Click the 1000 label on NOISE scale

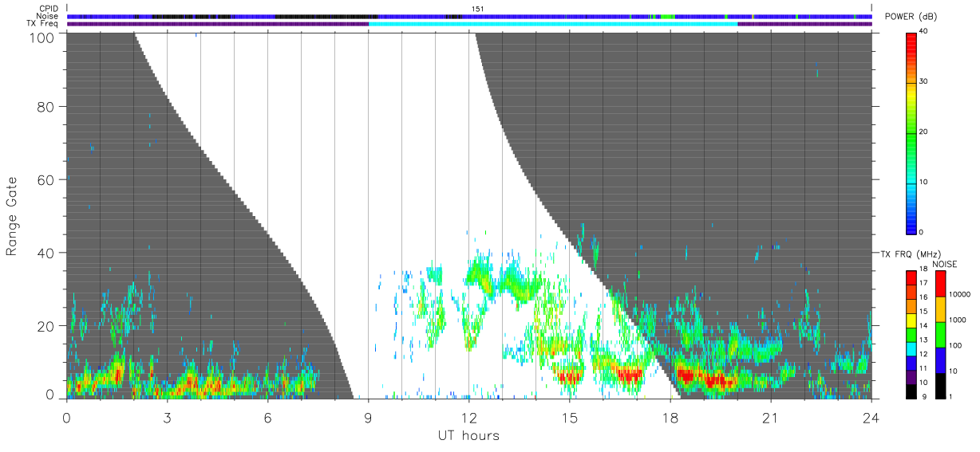pos(958,320)
